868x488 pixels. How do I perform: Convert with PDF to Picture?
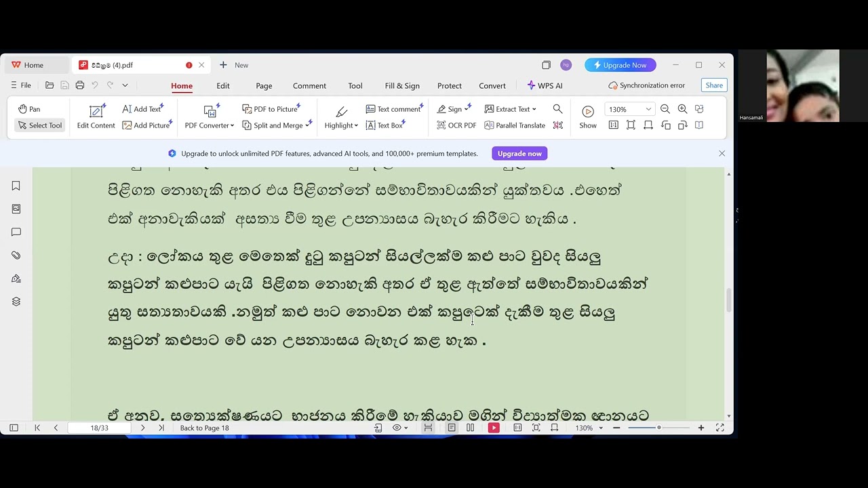point(271,109)
